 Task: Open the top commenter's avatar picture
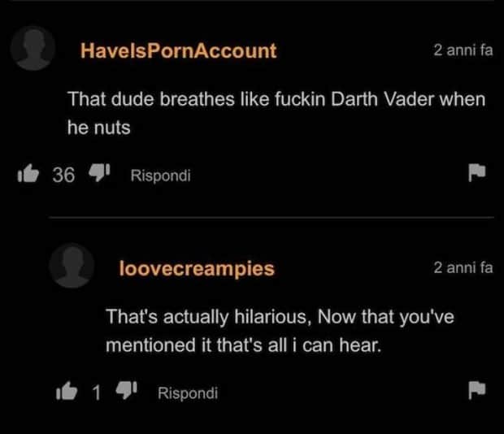(x=33, y=48)
